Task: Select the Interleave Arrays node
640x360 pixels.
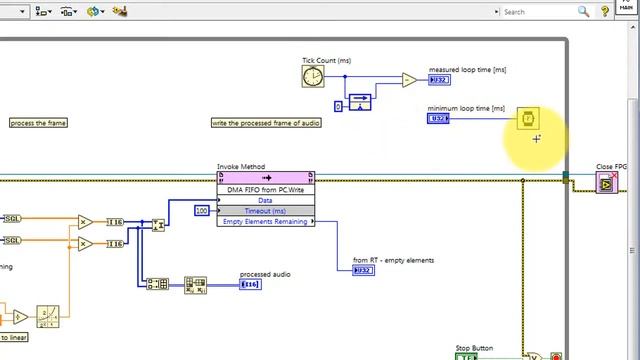Action: (x=158, y=225)
